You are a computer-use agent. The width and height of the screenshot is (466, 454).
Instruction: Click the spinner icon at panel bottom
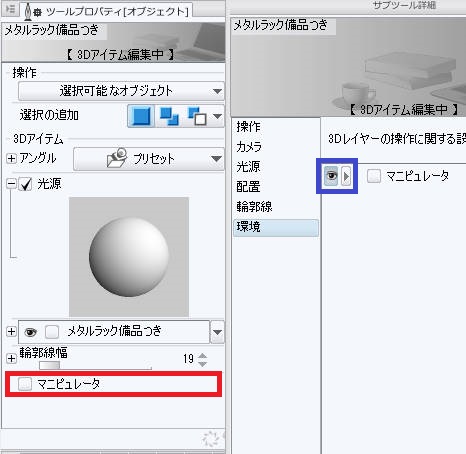tap(211, 439)
